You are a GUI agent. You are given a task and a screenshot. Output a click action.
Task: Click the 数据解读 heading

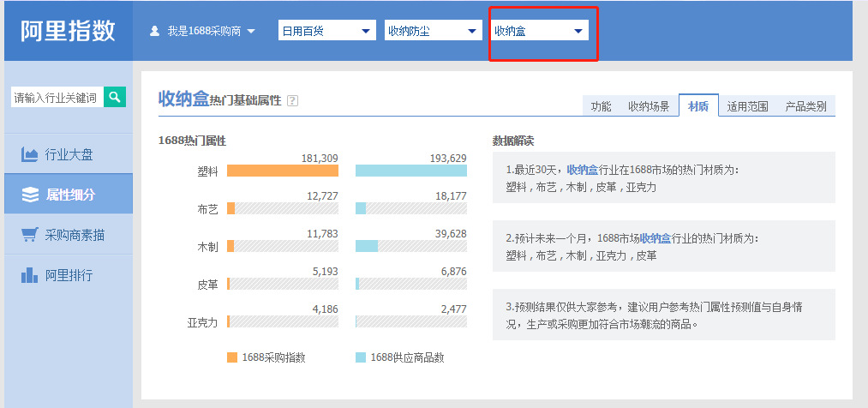[x=513, y=141]
